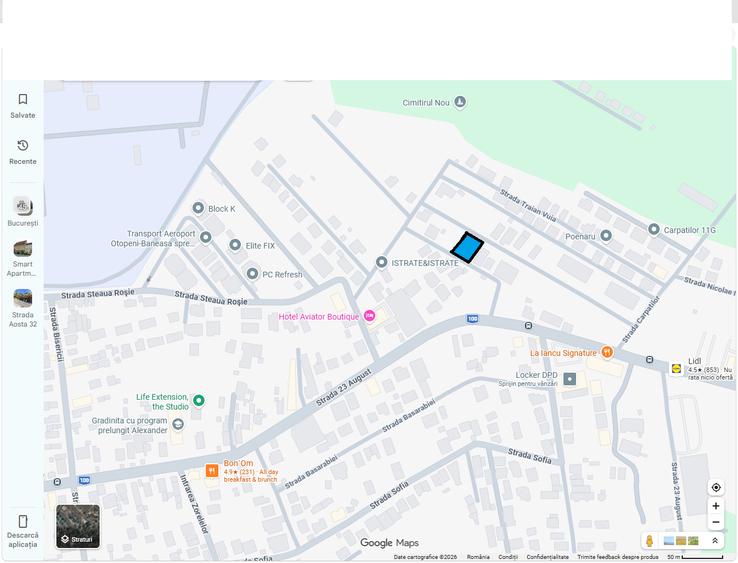Open the București recent place thumbnail
This screenshot has height=563, width=738.
coord(23,206)
